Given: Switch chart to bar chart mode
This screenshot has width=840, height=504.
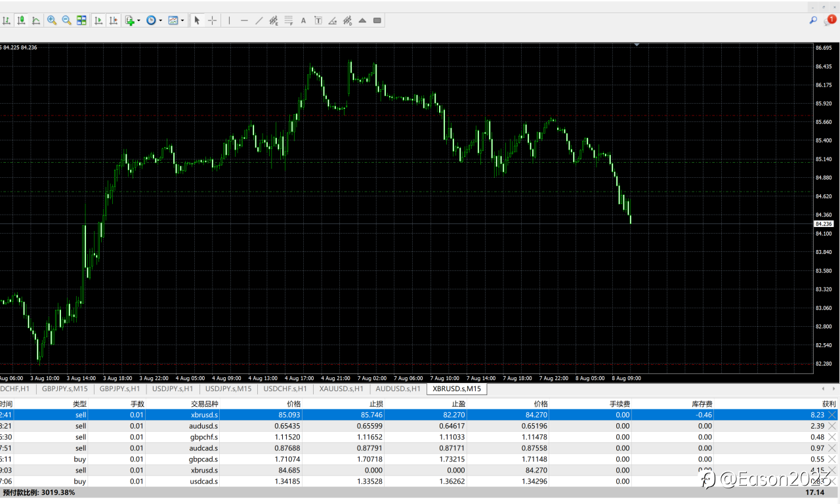Looking at the screenshot, I should coord(6,20).
